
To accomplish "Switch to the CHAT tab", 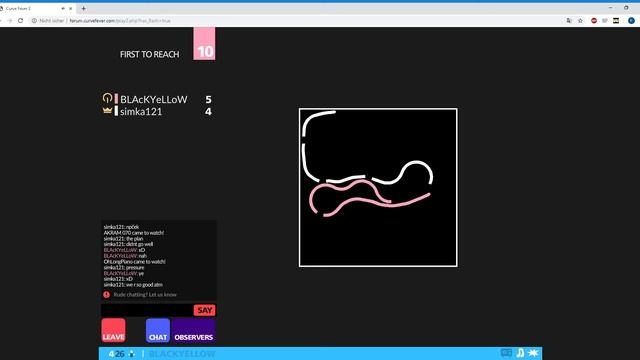I will click(158, 330).
